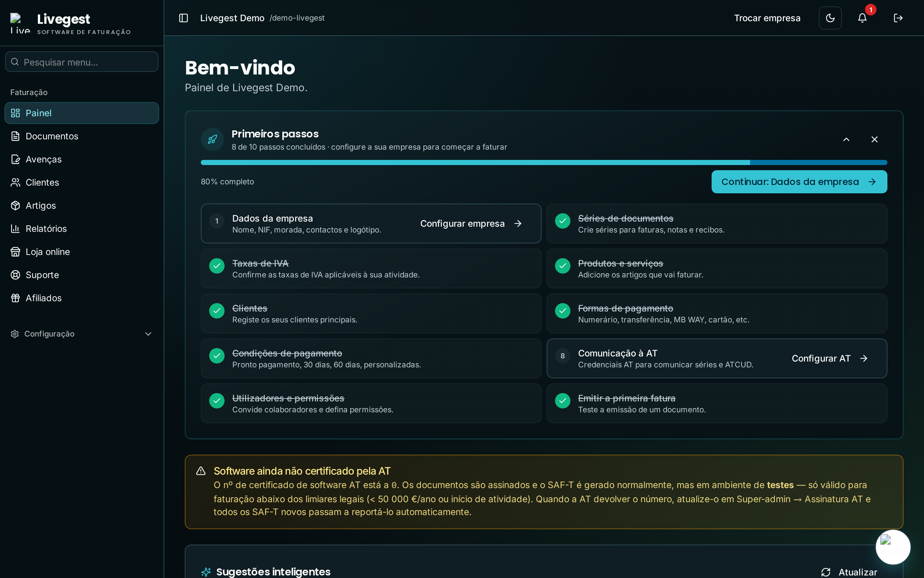Click the rocket icon in Primeiros passos
Screen dimensions: 924x578
tap(212, 139)
